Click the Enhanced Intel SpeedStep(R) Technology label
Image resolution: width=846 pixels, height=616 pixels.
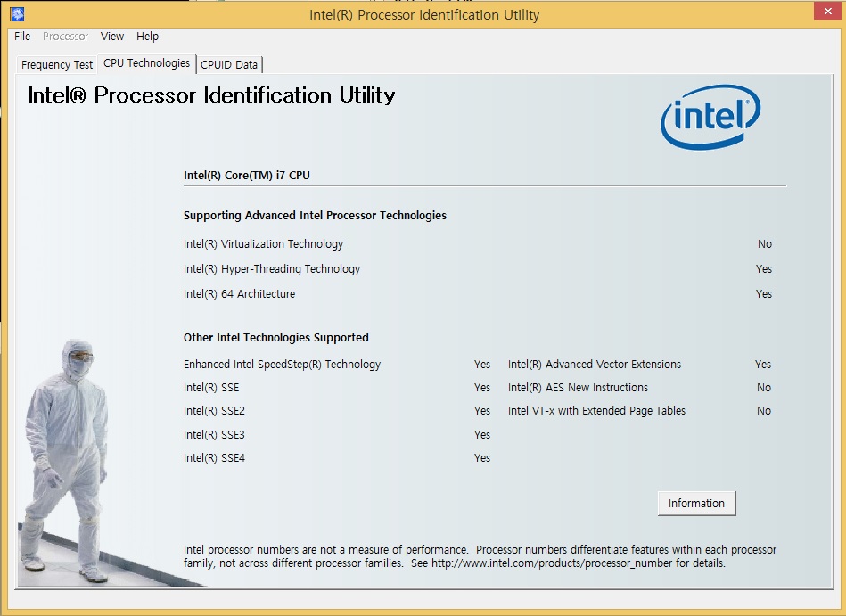pyautogui.click(x=283, y=364)
